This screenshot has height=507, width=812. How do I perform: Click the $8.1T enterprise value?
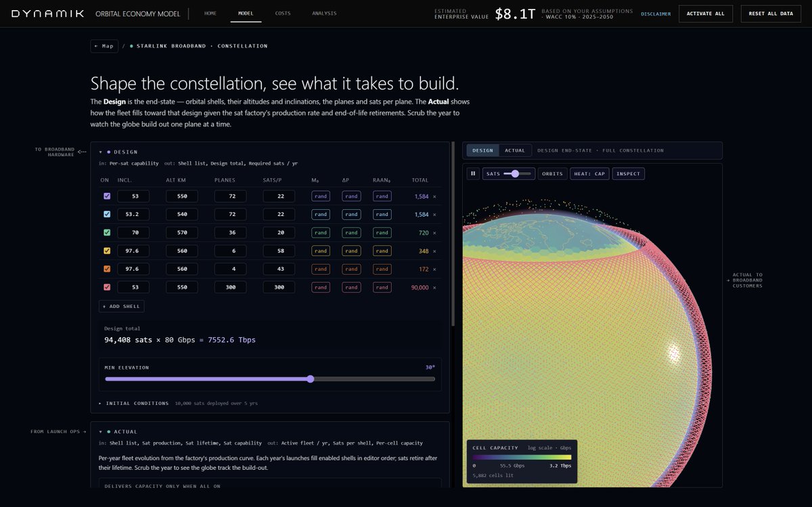click(x=514, y=14)
